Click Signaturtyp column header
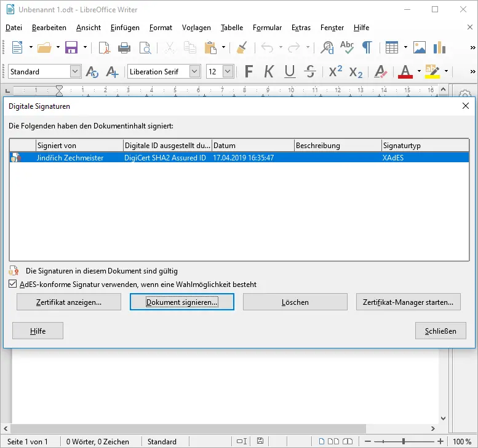Screen dimensions: 478x448 tap(425, 145)
